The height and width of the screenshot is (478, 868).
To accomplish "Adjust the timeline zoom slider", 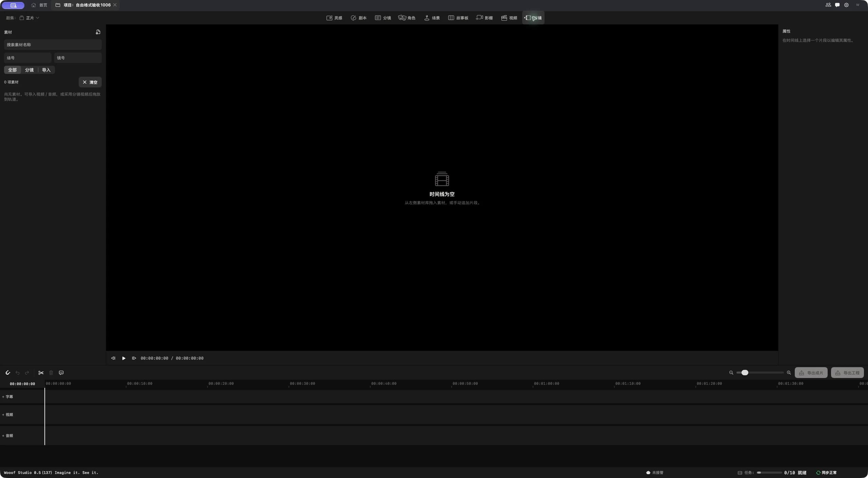I will pos(759,373).
